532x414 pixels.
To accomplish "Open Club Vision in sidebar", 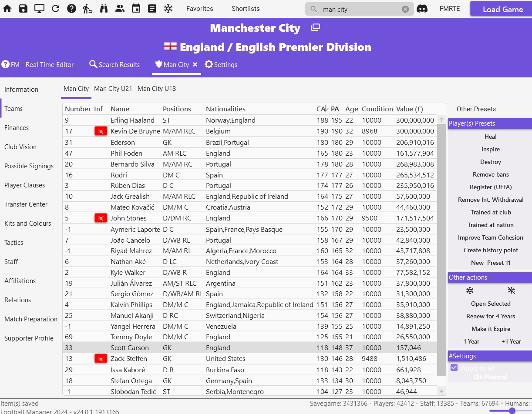I will [20, 147].
